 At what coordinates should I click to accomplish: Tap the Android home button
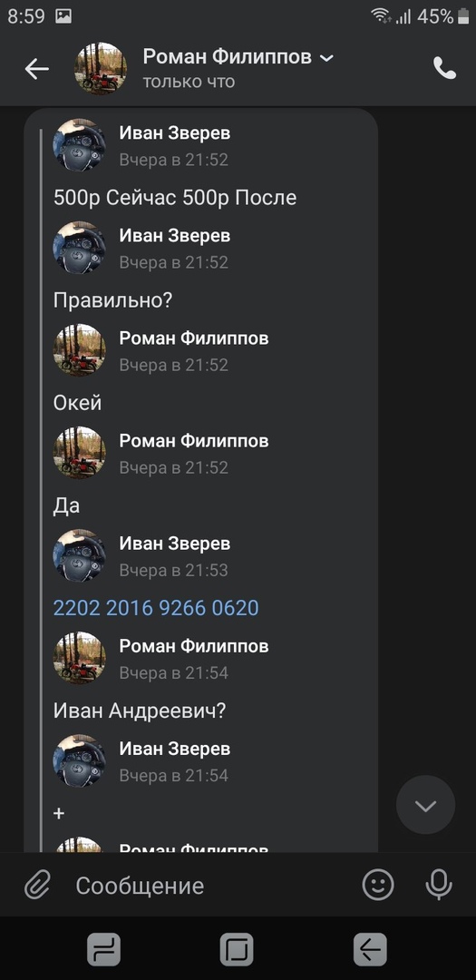[x=237, y=949]
